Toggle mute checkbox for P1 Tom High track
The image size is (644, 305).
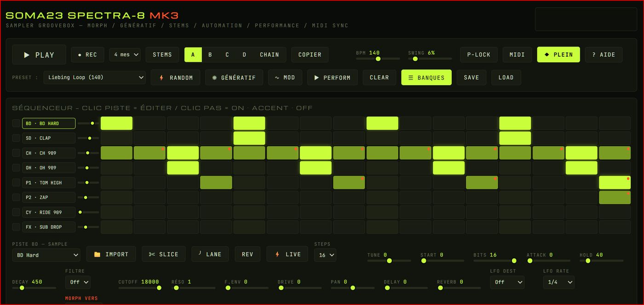pyautogui.click(x=16, y=182)
